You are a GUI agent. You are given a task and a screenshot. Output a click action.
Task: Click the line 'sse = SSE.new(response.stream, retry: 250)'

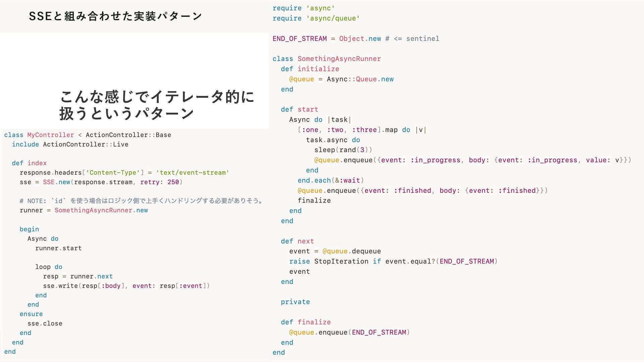click(x=101, y=182)
